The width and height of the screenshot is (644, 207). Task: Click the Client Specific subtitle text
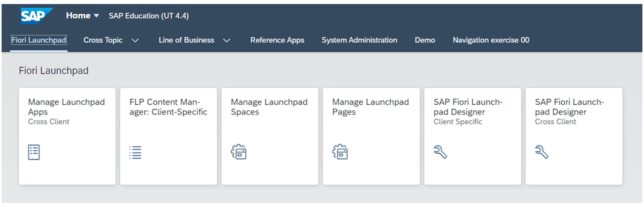tap(458, 122)
